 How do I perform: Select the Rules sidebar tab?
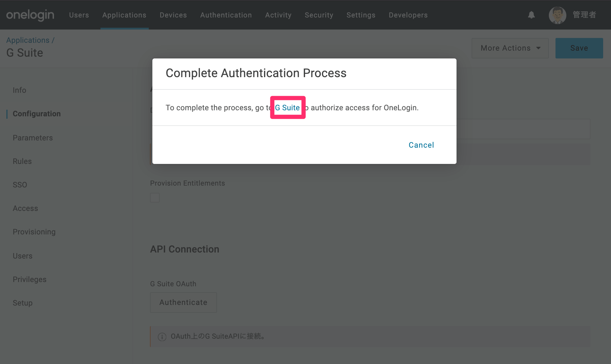pos(22,161)
